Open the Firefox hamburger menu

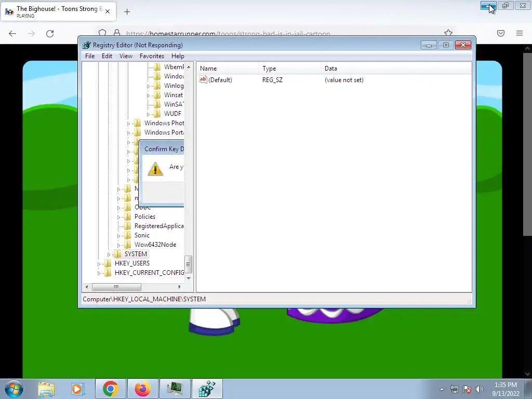pos(520,33)
